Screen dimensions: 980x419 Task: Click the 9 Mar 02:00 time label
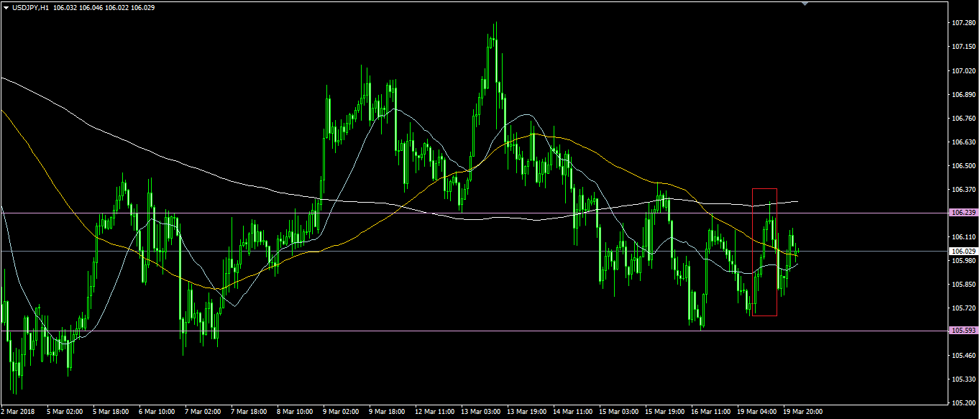click(341, 412)
